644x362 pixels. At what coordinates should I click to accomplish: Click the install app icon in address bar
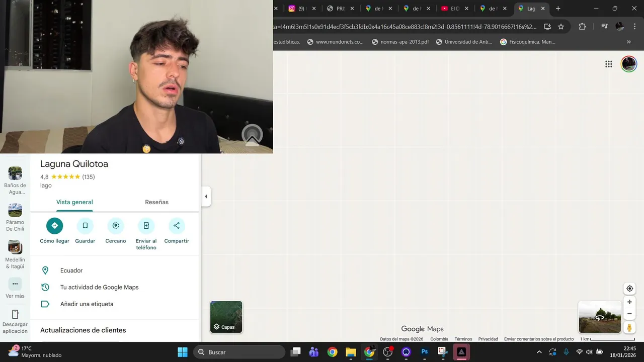pos(547,27)
